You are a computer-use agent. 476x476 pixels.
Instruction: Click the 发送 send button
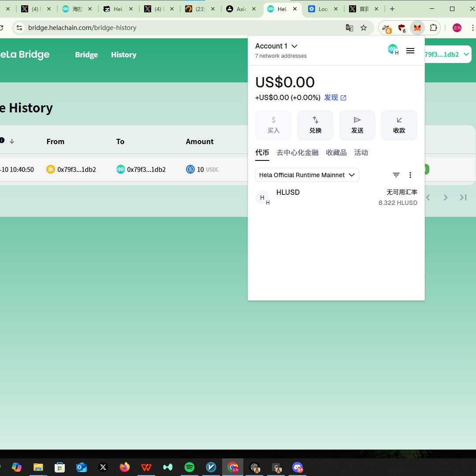pos(357,125)
